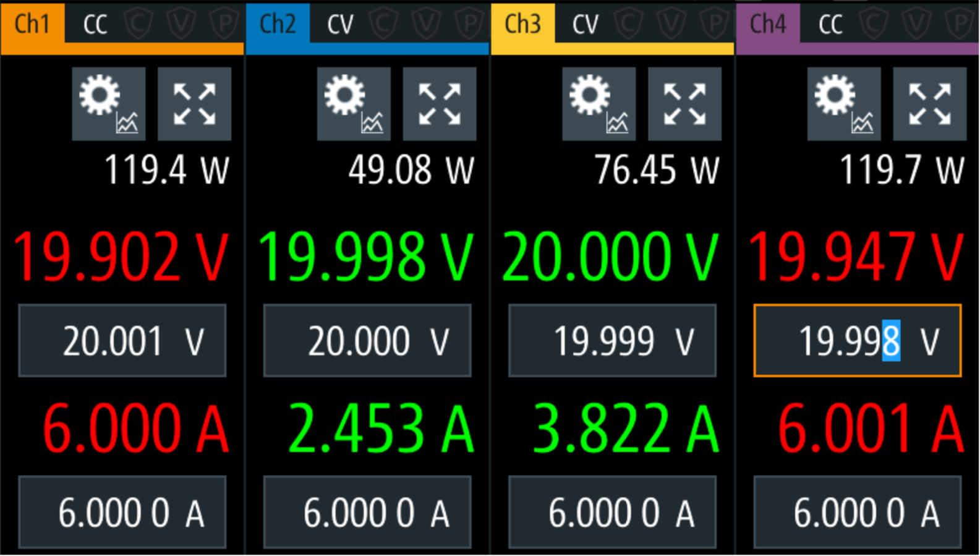Edit Ch2 voltage setpoint 20.000 V

pyautogui.click(x=367, y=340)
